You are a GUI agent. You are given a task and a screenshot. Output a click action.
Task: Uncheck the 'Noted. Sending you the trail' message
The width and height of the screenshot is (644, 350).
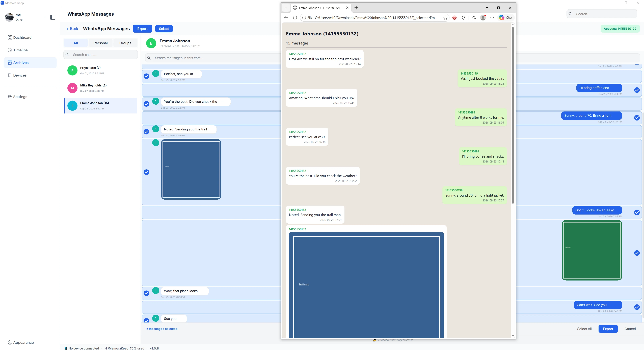(147, 132)
